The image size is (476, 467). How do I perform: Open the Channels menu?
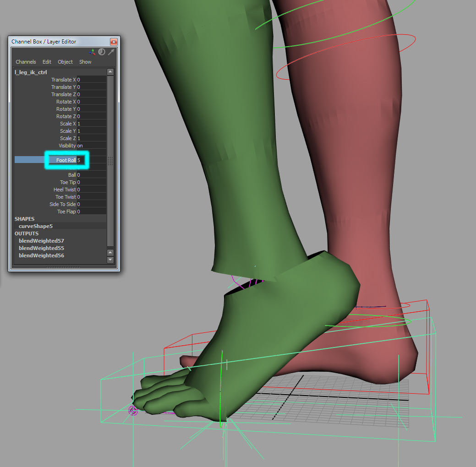tap(26, 62)
